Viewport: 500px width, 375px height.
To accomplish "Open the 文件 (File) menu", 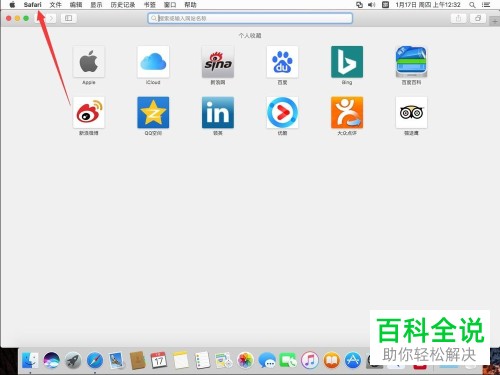I will point(56,5).
